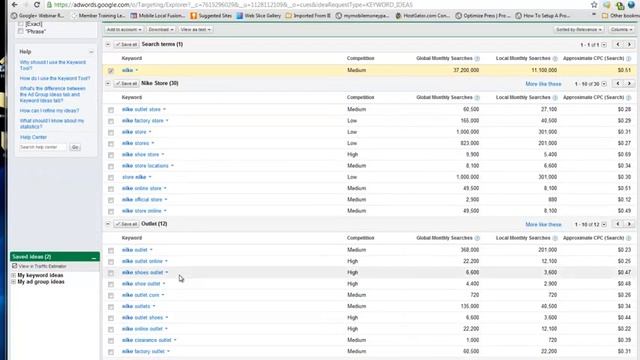Reload the page with the refresh icon
Image resolution: width=640 pixels, height=360 pixels.
pyautogui.click(x=37, y=4)
